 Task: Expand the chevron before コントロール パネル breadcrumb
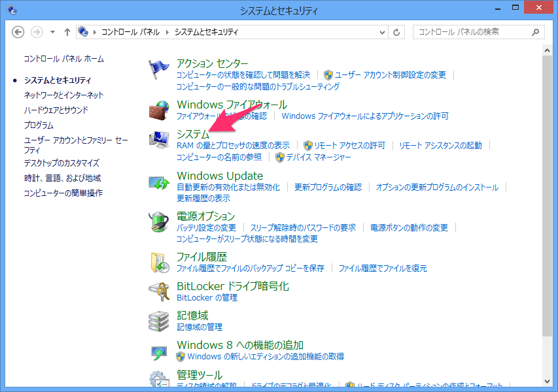(x=95, y=32)
